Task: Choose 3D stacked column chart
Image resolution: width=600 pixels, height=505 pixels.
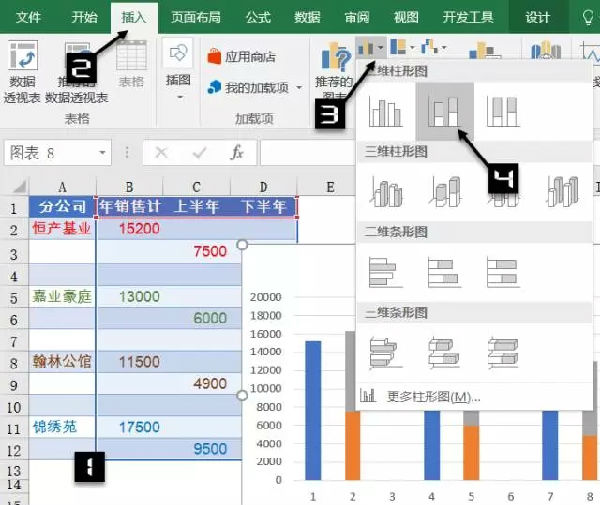Action: [x=445, y=191]
